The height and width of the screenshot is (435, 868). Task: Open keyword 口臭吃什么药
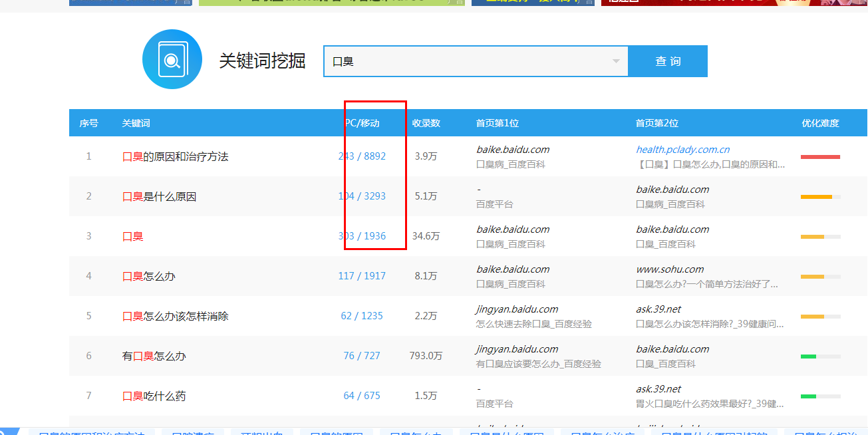click(154, 396)
